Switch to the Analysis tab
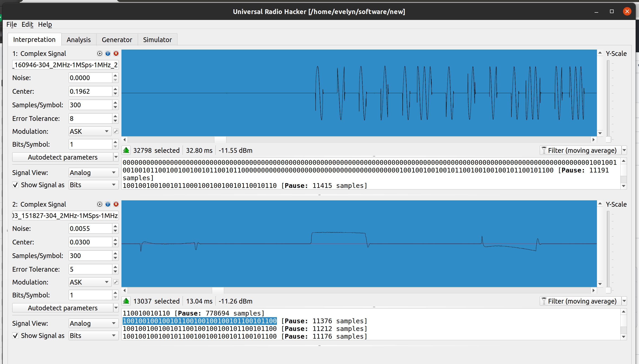 (79, 39)
